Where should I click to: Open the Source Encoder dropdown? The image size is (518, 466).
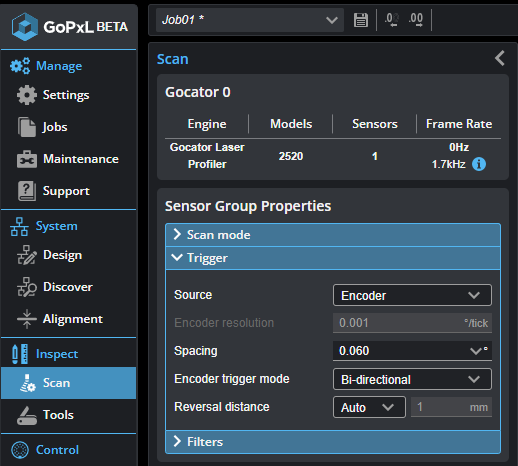pyautogui.click(x=412, y=295)
